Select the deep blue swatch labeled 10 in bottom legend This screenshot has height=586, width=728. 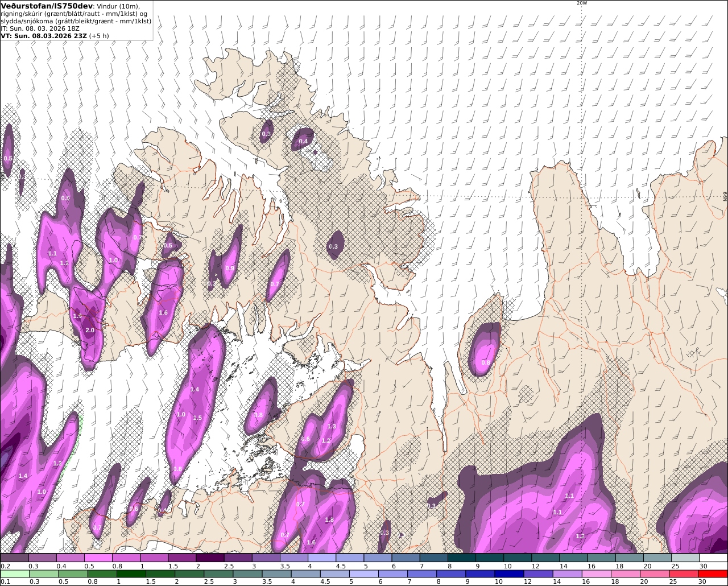pos(508,573)
